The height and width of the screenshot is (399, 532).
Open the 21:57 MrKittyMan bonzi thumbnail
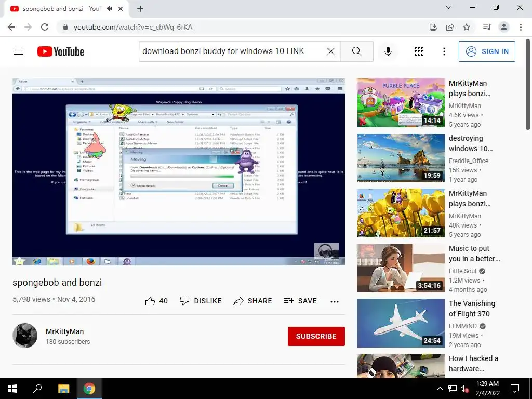[401, 212]
